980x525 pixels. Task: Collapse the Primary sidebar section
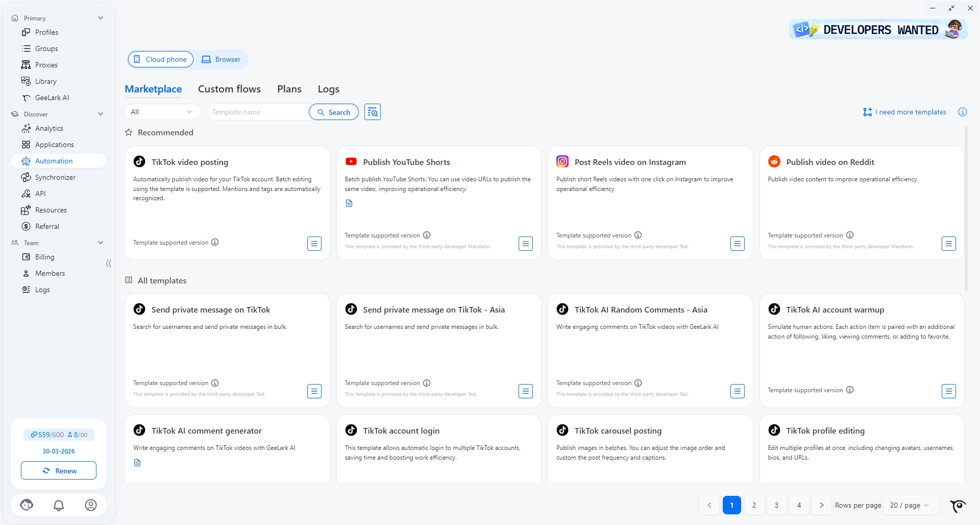coord(101,18)
